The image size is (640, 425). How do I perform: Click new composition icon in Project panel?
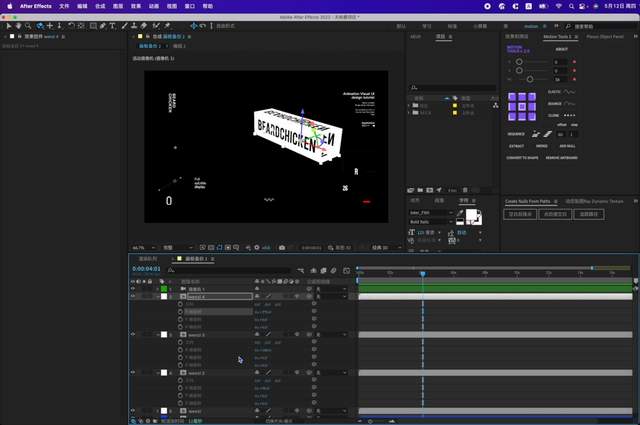point(429,190)
